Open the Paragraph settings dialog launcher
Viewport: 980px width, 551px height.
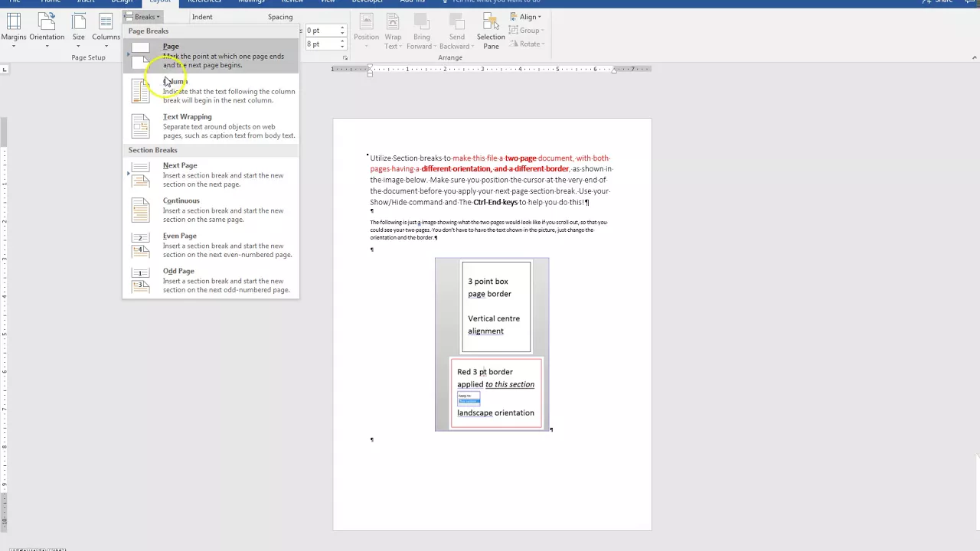click(x=345, y=58)
